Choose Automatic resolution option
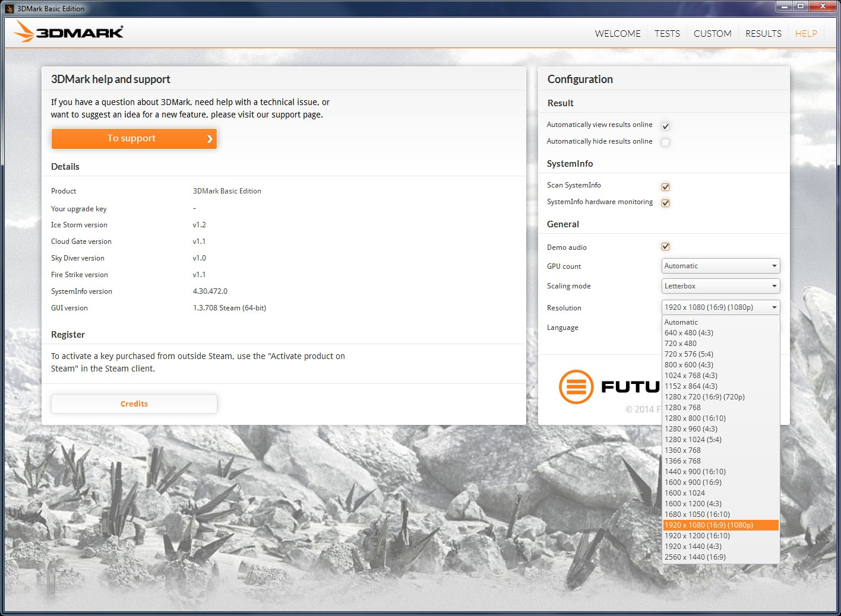Image resolution: width=841 pixels, height=616 pixels. click(x=720, y=322)
